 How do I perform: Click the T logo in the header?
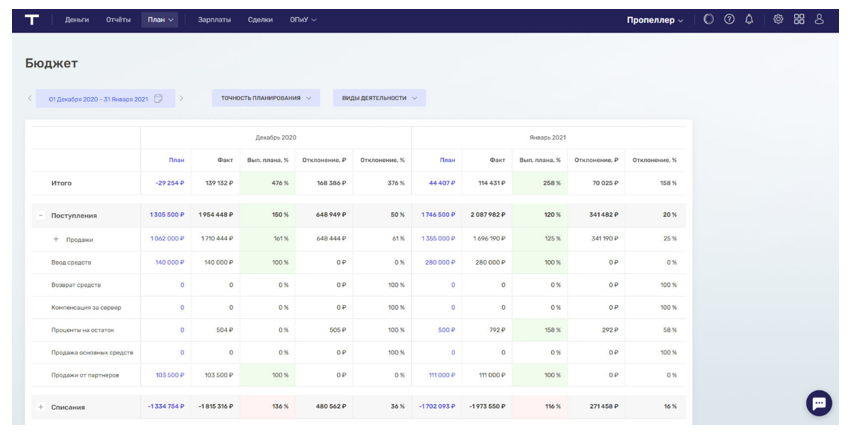[32, 19]
